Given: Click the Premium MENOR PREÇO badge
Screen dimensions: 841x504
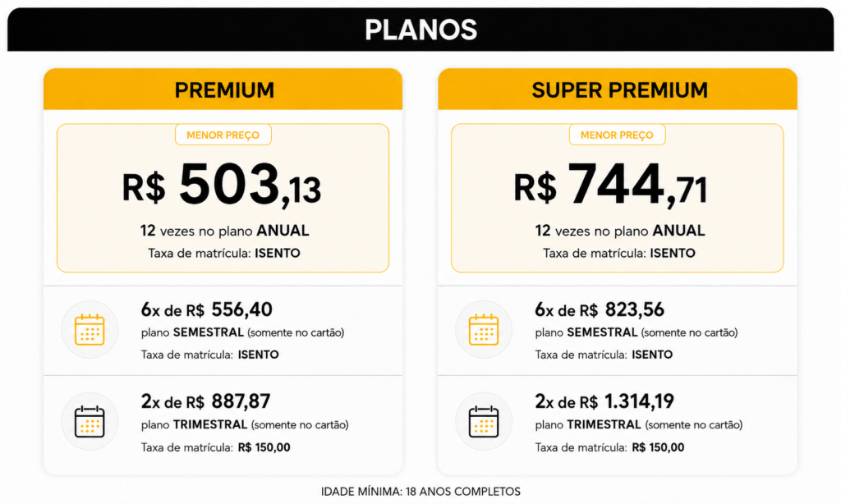Looking at the screenshot, I should [223, 135].
